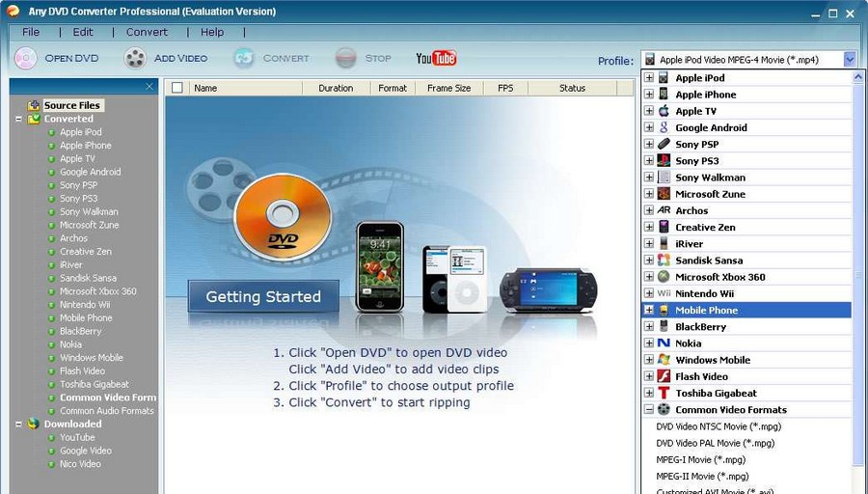
Task: Click the Microsoft Xbox 360 icon in profile list
Action: [x=664, y=277]
